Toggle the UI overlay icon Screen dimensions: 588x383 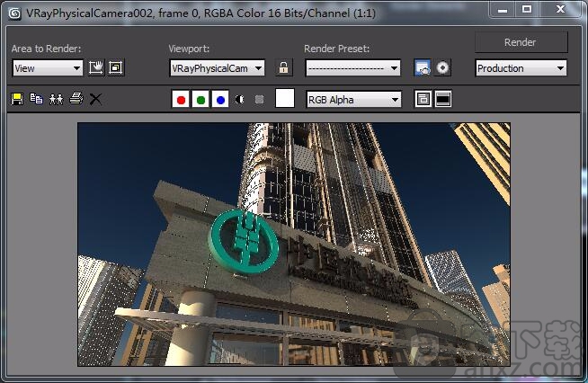423,100
